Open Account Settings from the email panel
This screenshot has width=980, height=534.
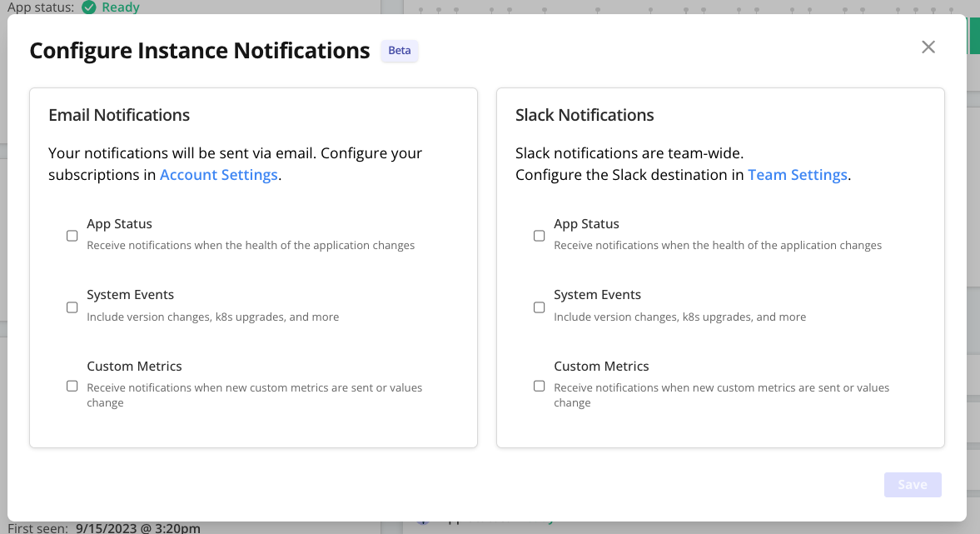coord(218,175)
